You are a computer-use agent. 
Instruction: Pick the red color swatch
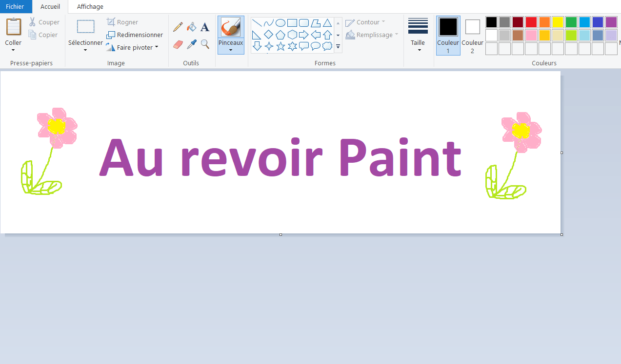(531, 22)
